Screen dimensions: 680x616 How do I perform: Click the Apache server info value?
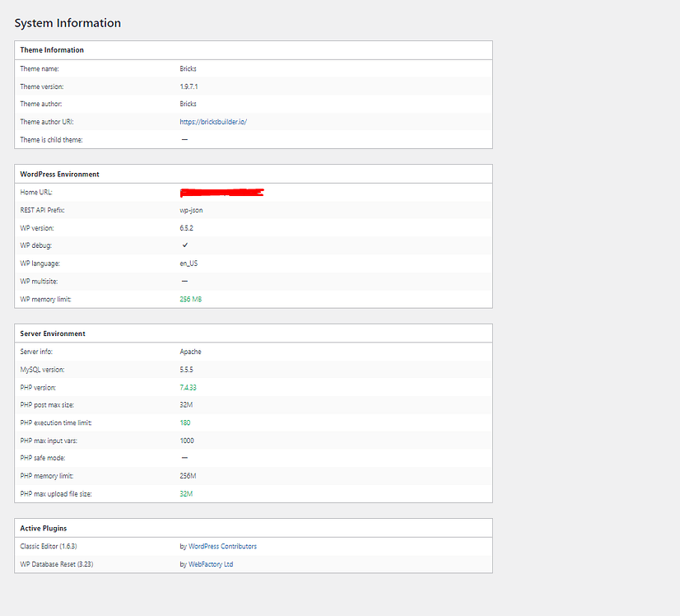[190, 352]
